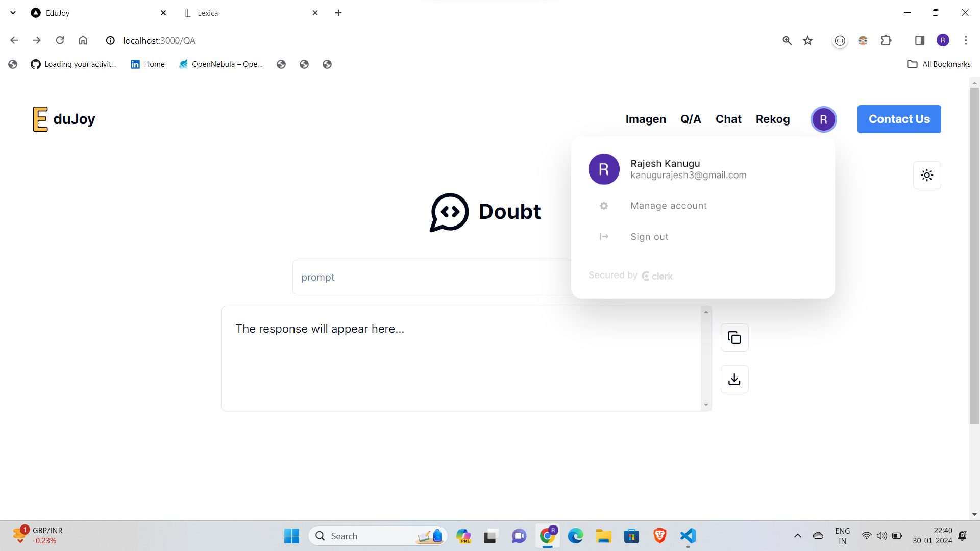Show hidden system tray icons
Image resolution: width=980 pixels, height=551 pixels.
(x=797, y=536)
